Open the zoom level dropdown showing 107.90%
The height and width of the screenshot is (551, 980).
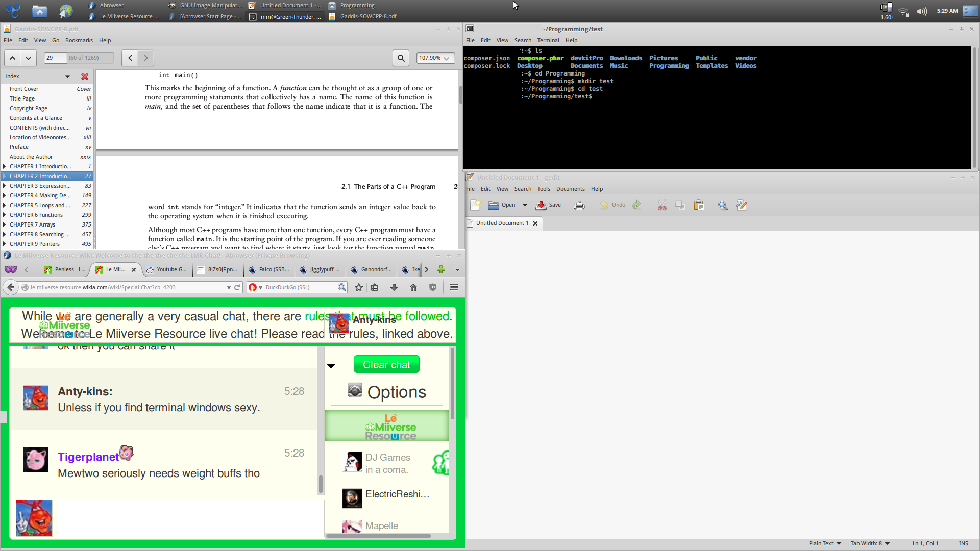435,58
